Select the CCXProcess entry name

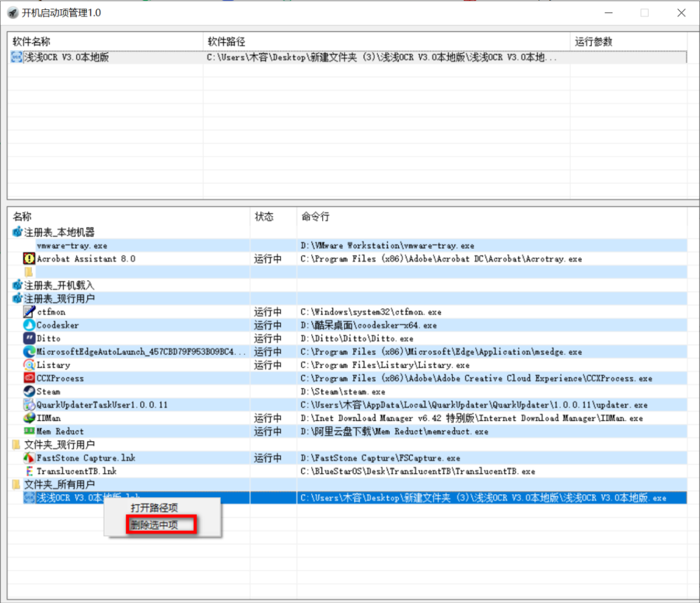tap(60, 378)
